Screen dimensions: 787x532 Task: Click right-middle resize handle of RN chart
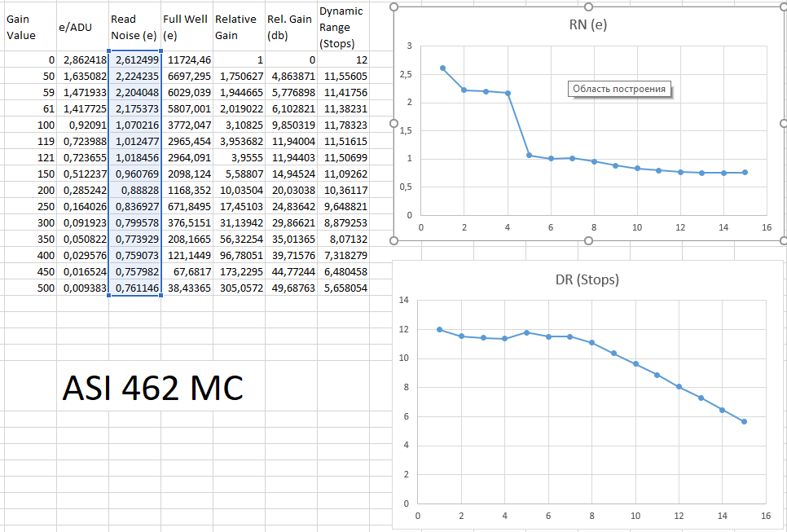click(x=782, y=124)
